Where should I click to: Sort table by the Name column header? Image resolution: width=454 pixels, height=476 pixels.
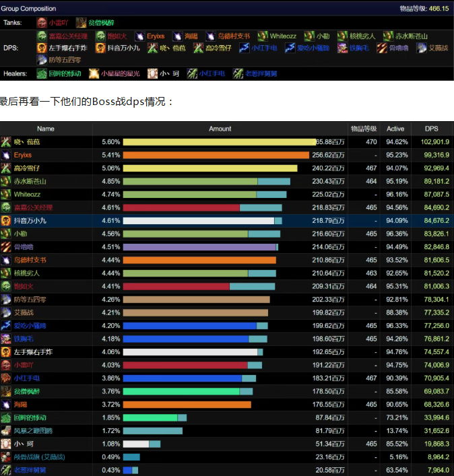pos(46,129)
